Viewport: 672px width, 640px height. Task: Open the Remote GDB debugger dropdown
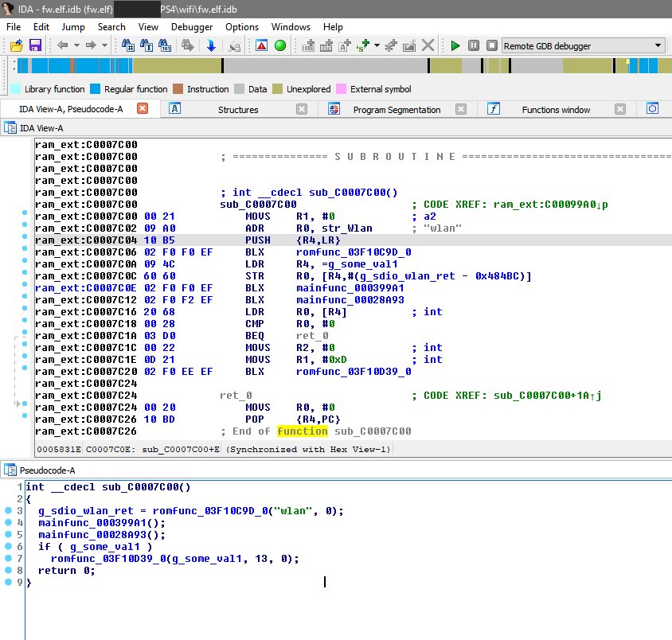pos(658,46)
